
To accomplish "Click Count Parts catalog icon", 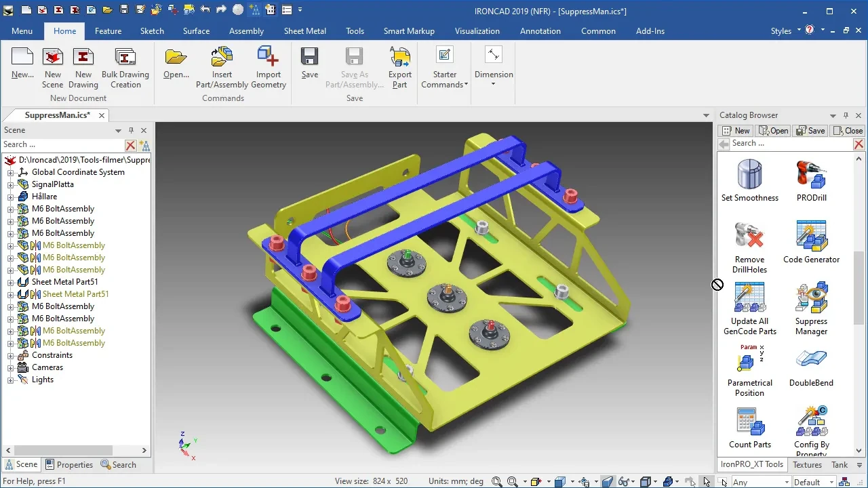I will (750, 428).
